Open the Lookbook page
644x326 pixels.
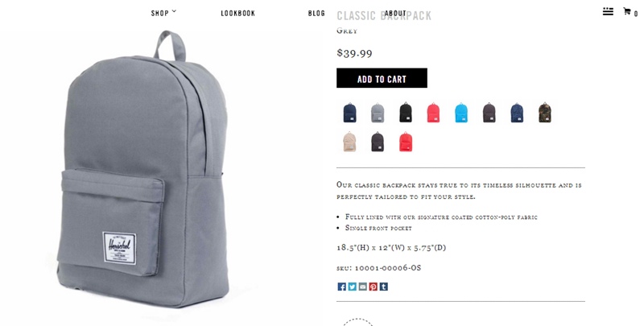click(x=237, y=13)
